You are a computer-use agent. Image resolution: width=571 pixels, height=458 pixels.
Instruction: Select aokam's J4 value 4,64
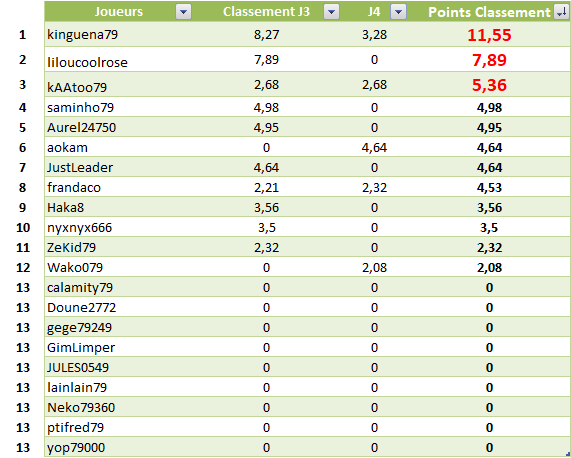374,147
